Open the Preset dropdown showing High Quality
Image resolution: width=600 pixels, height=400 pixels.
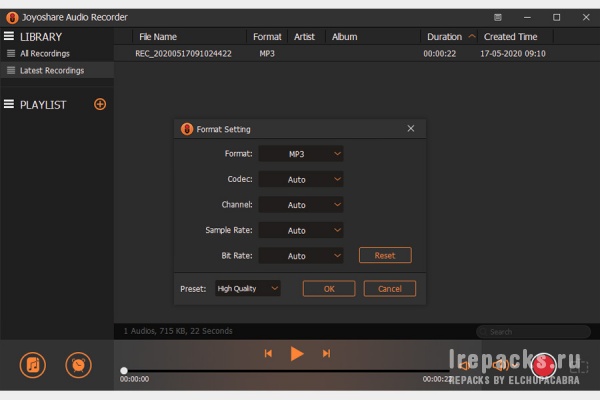point(248,289)
